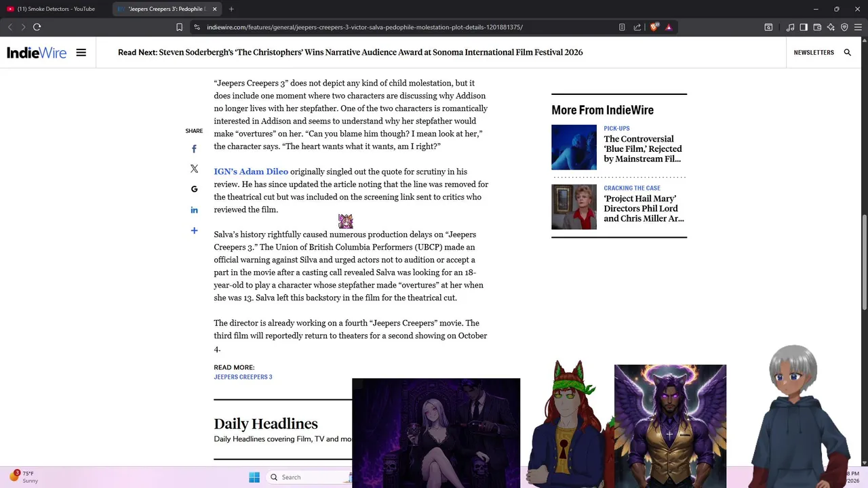Click the READ MORE: label
Screen dimensions: 868x488
(x=234, y=367)
